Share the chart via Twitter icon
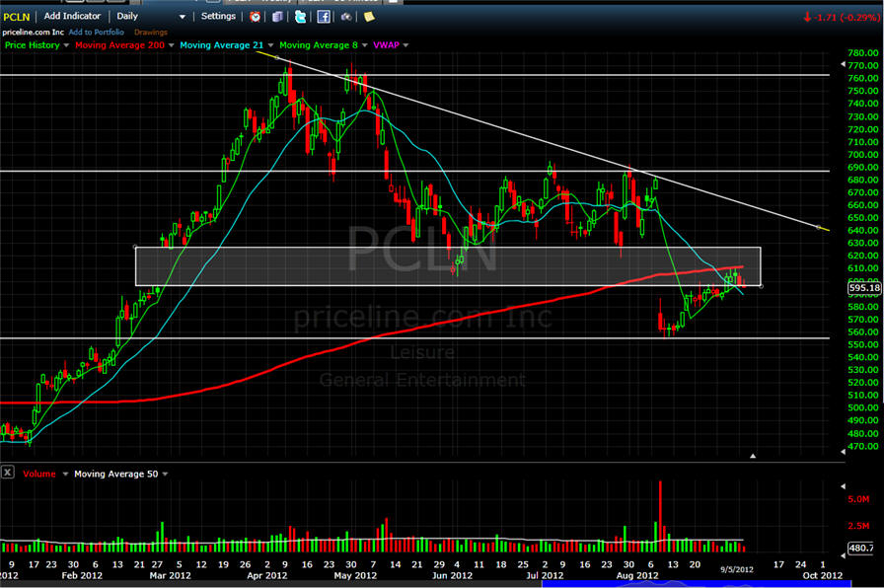884x588 pixels. coord(301,17)
